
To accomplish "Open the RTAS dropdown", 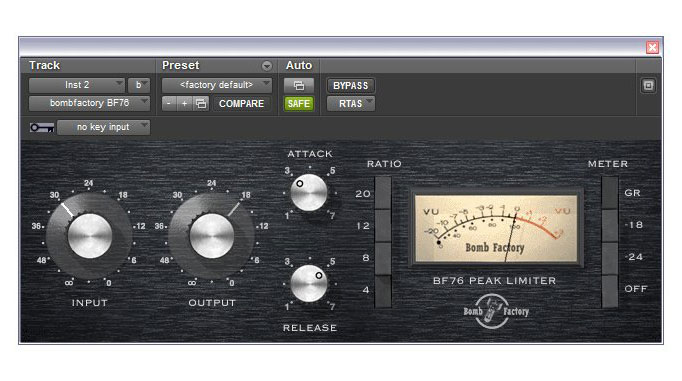I will pos(351,104).
